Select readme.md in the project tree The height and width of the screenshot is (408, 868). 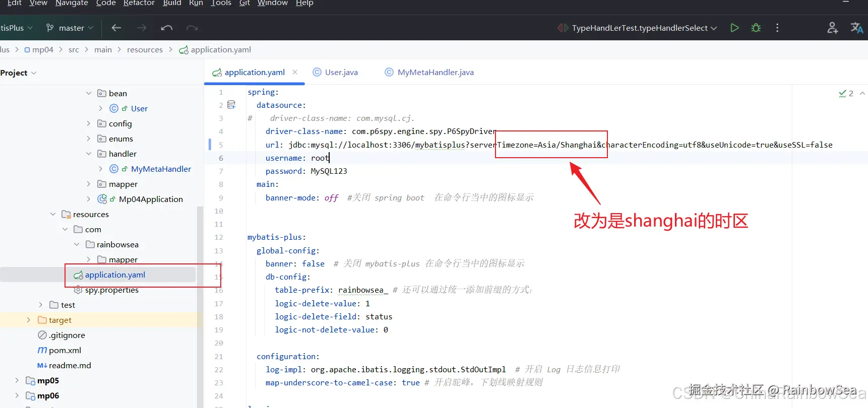[x=70, y=365]
